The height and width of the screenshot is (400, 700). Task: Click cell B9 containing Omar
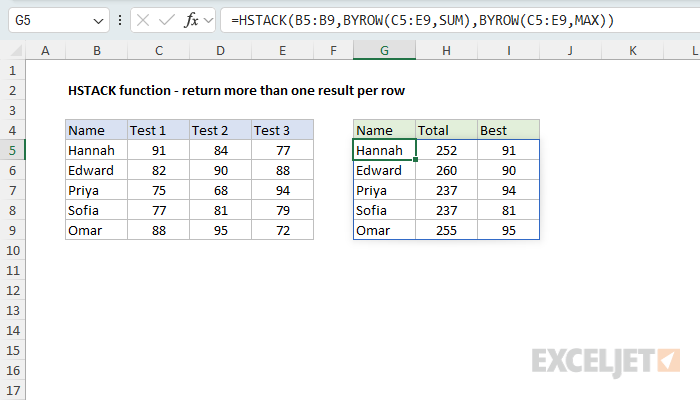(96, 230)
